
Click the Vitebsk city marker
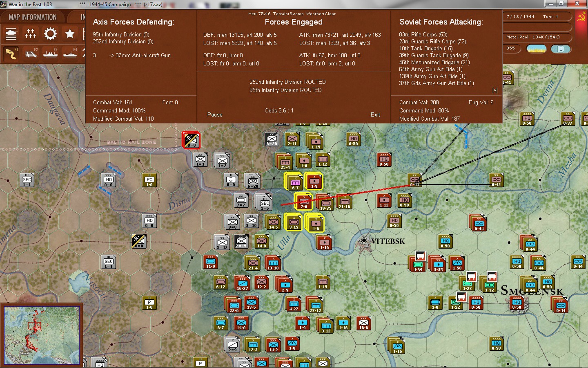pos(364,241)
